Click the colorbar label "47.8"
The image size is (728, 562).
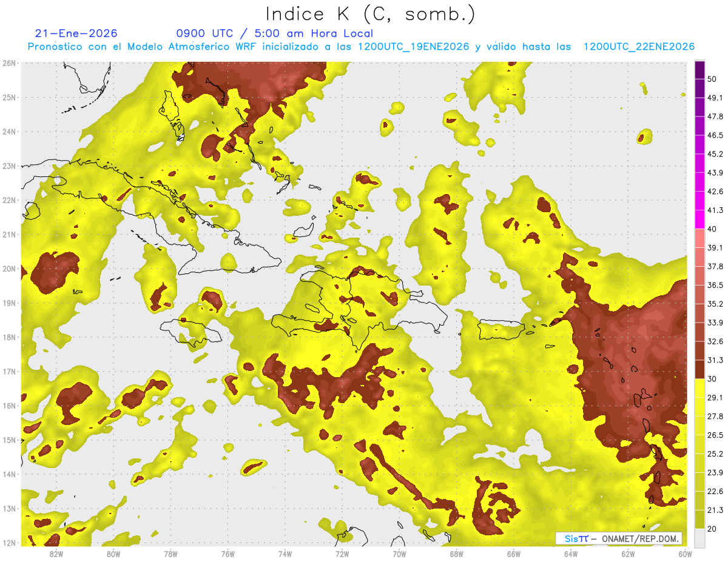715,116
